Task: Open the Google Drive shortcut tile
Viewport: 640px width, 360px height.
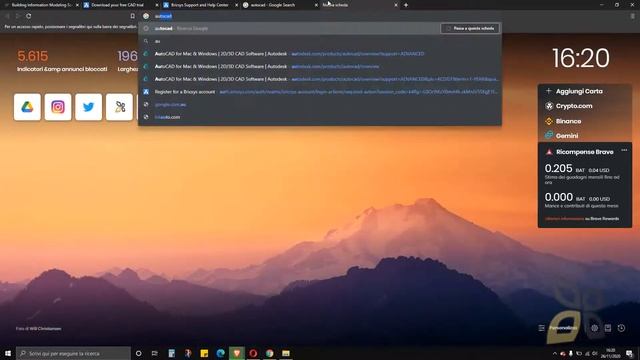Action: pyautogui.click(x=27, y=107)
